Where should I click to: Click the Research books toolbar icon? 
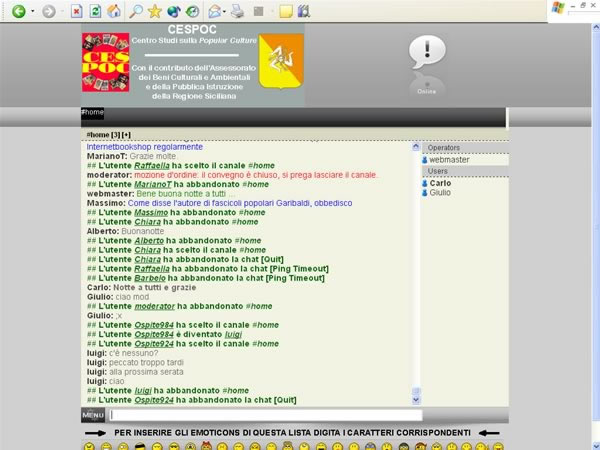pos(304,11)
